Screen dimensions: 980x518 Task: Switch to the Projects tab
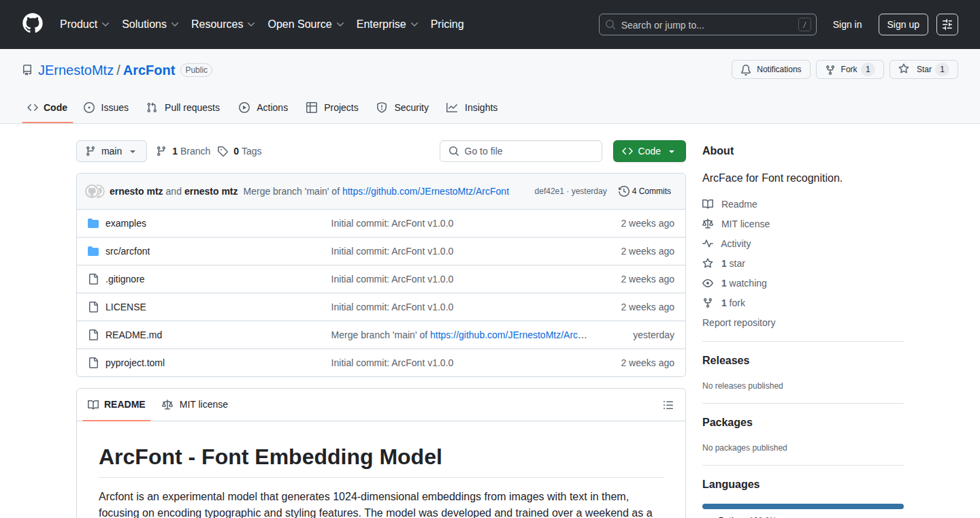coord(332,108)
